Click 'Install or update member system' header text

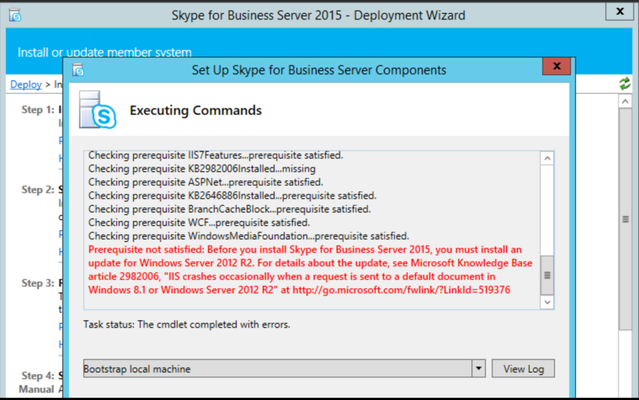104,53
